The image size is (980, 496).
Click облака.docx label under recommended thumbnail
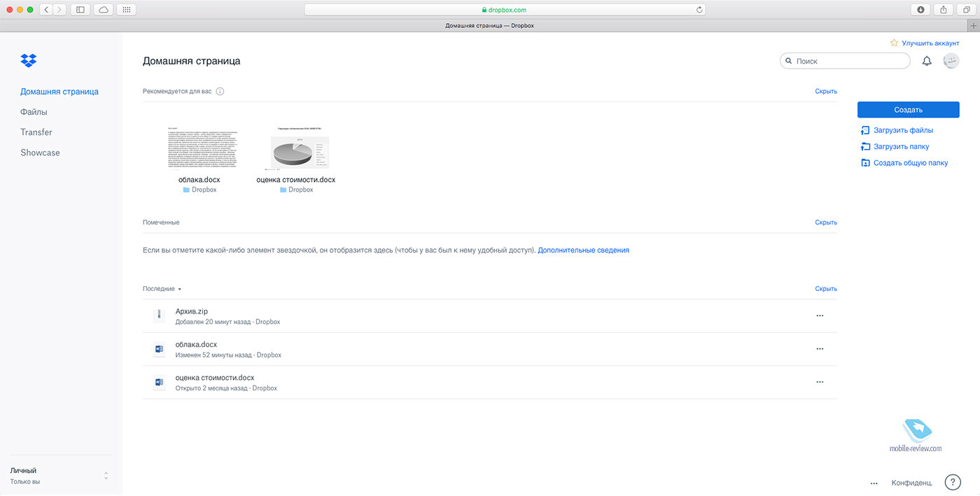[x=199, y=180]
